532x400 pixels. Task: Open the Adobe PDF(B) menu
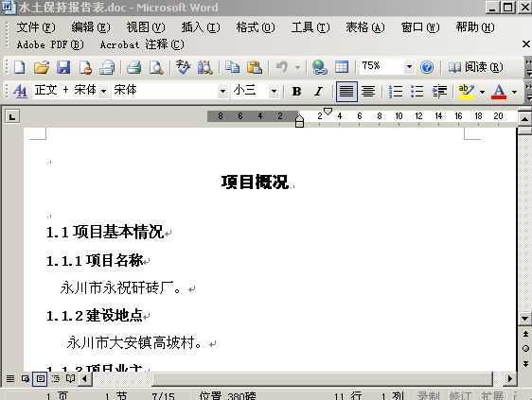coord(50,44)
